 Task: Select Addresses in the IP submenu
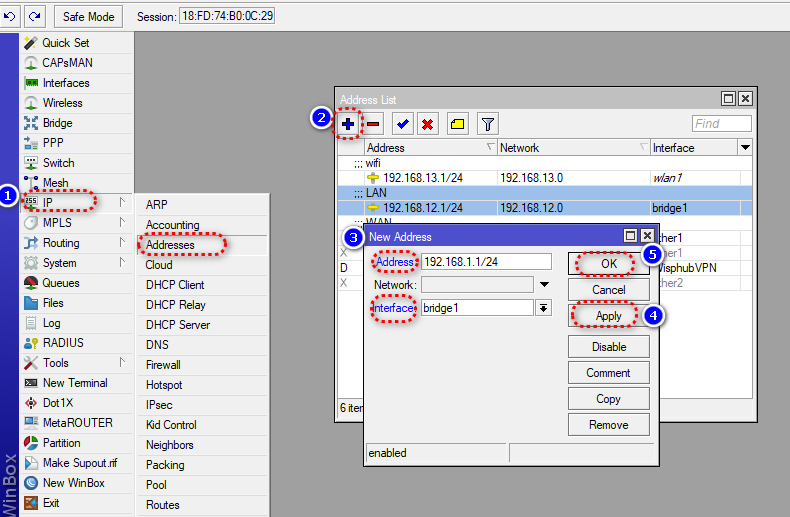tap(170, 245)
